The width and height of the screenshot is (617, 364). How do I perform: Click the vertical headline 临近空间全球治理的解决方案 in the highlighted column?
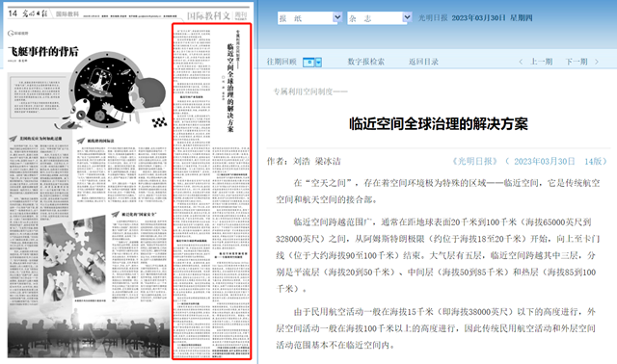(230, 88)
